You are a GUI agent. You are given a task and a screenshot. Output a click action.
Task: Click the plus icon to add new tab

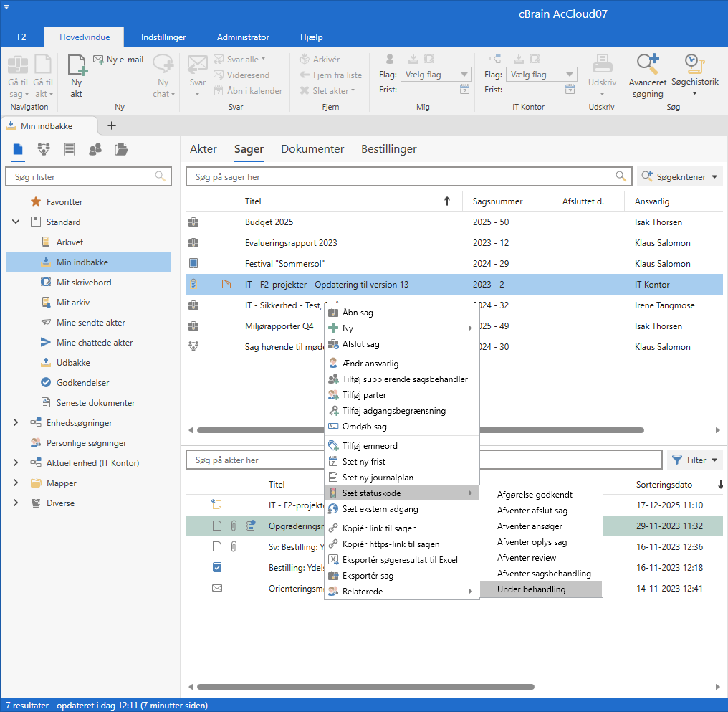tap(112, 126)
